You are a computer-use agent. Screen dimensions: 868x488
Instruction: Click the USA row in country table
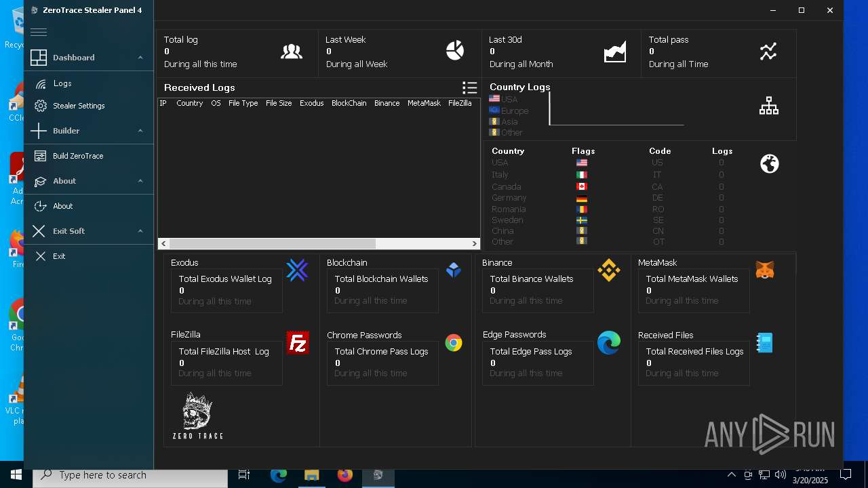608,163
